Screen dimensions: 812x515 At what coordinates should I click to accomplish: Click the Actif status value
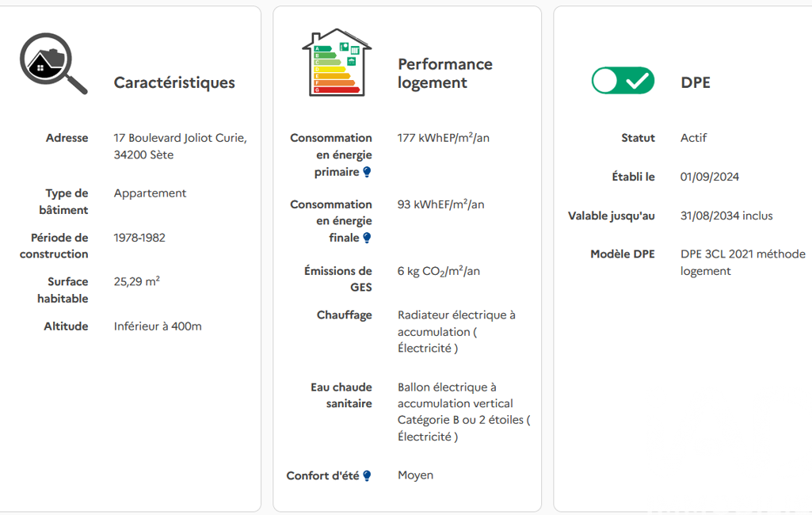(693, 138)
